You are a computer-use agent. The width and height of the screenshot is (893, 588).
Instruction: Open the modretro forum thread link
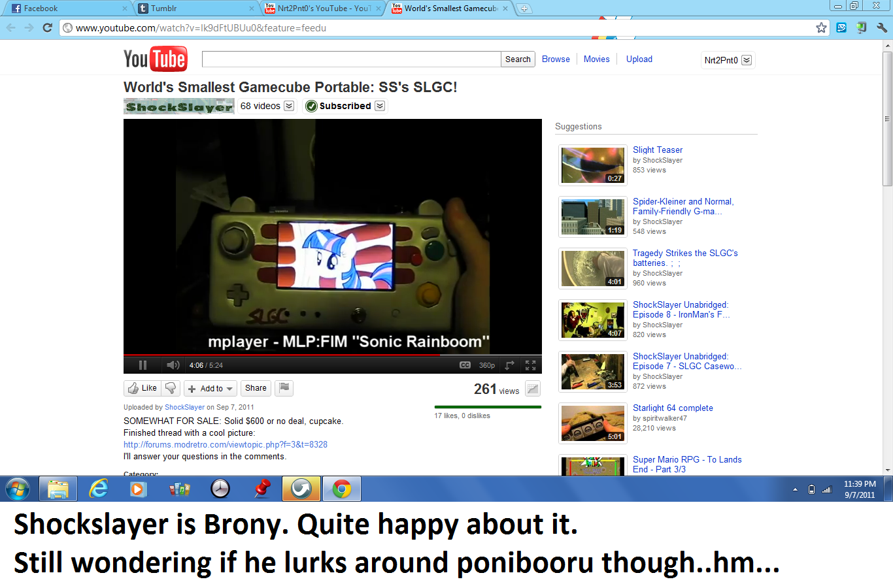pos(226,444)
